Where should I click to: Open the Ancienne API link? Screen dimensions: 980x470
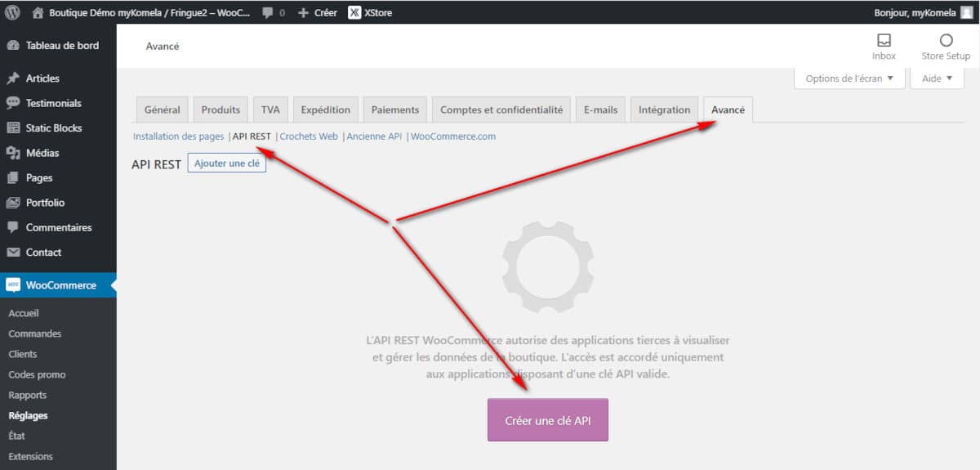(x=374, y=137)
